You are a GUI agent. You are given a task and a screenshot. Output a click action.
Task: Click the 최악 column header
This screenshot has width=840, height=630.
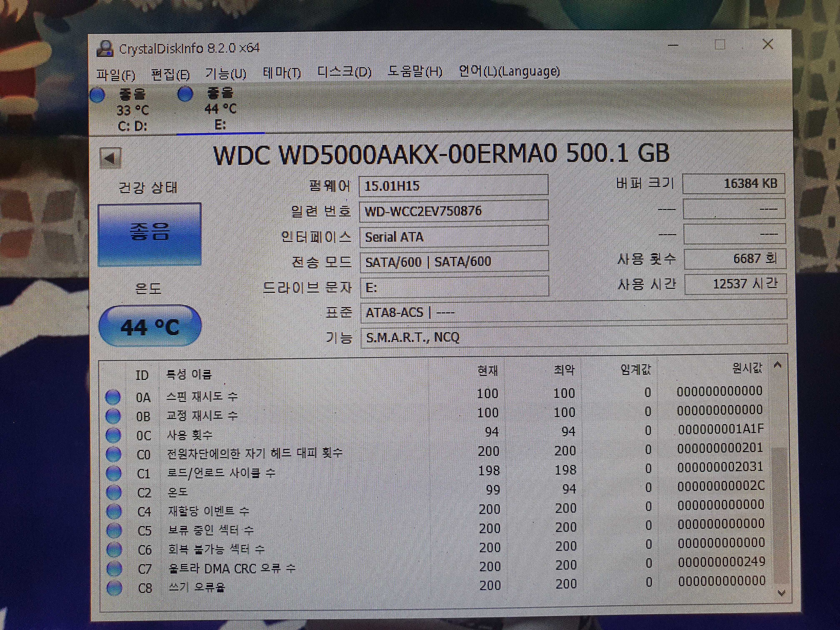click(x=565, y=370)
